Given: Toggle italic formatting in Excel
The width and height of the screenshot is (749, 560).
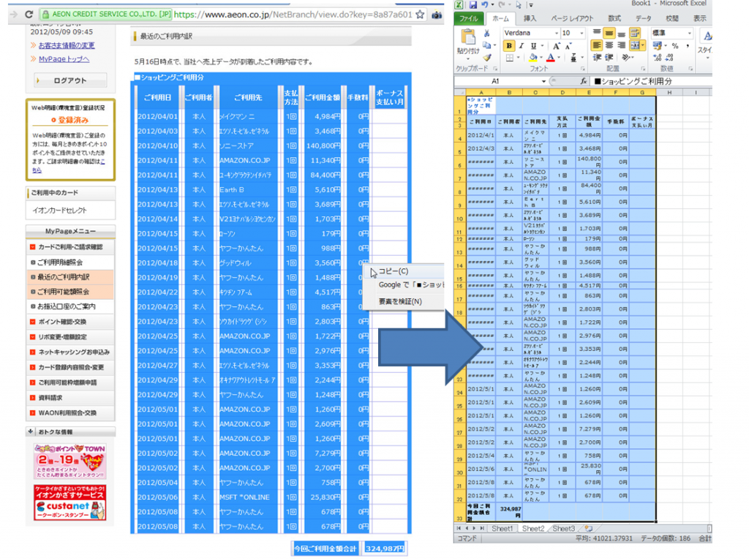Looking at the screenshot, I should (x=521, y=46).
